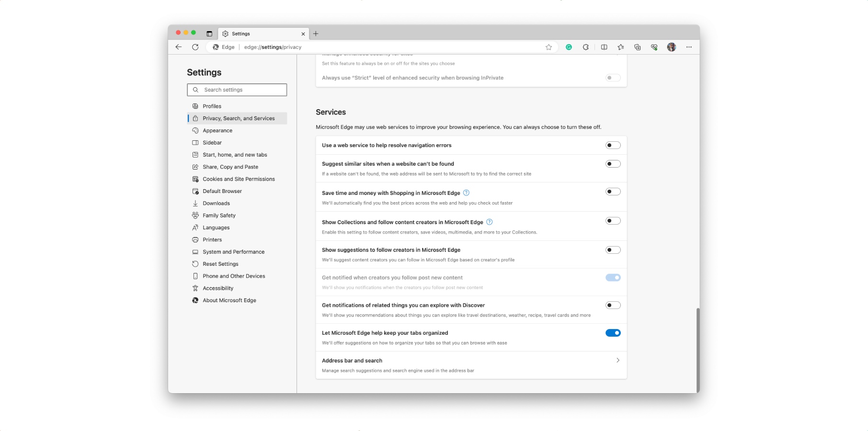Toggle split screen icon in toolbar
868x431 pixels.
coord(604,47)
